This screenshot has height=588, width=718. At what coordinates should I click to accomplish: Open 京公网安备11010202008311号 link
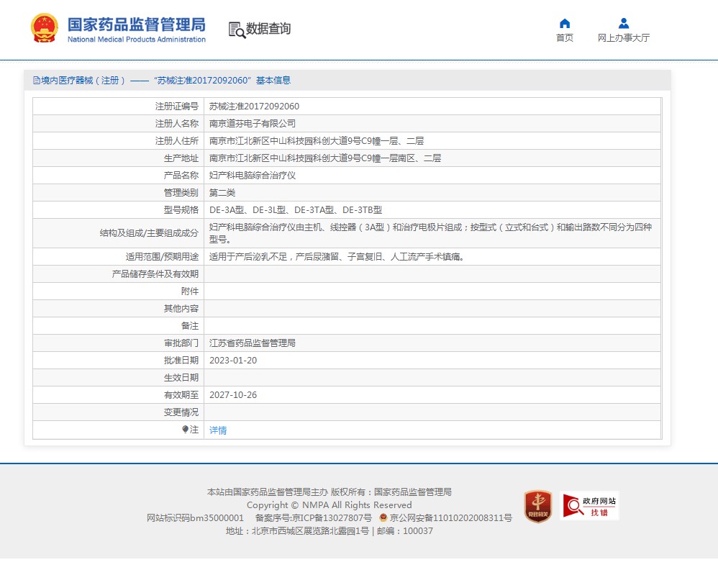(x=450, y=518)
